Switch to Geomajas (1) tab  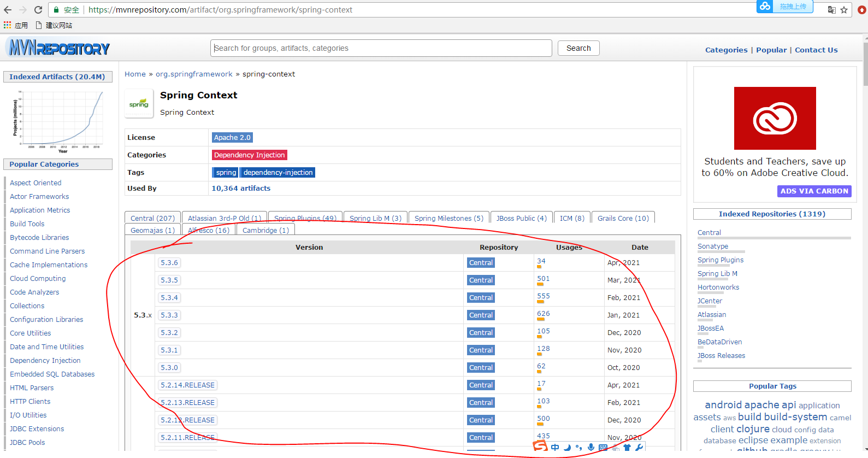point(152,230)
